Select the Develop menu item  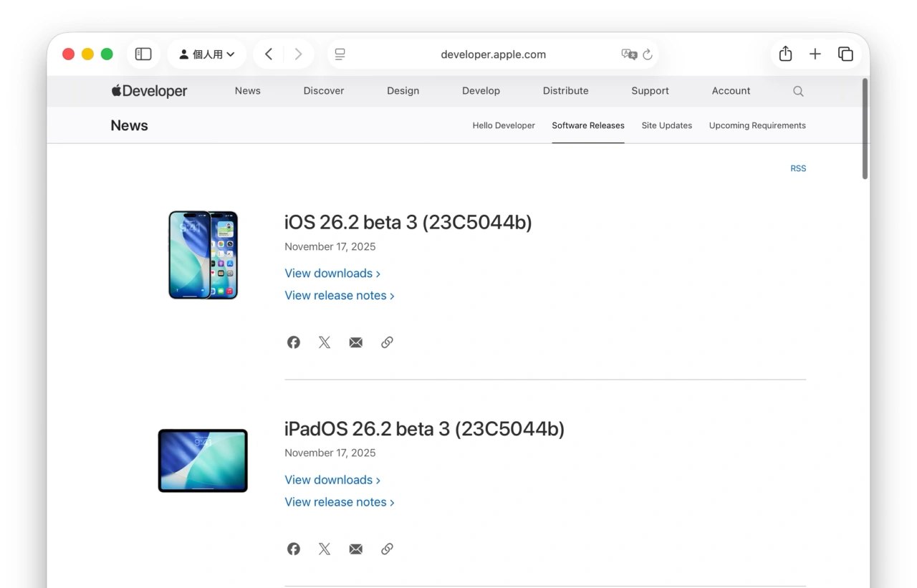(481, 91)
